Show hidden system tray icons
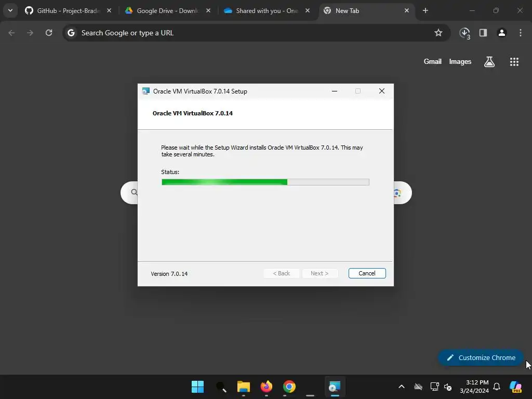Viewport: 532px width, 399px height. point(402,387)
